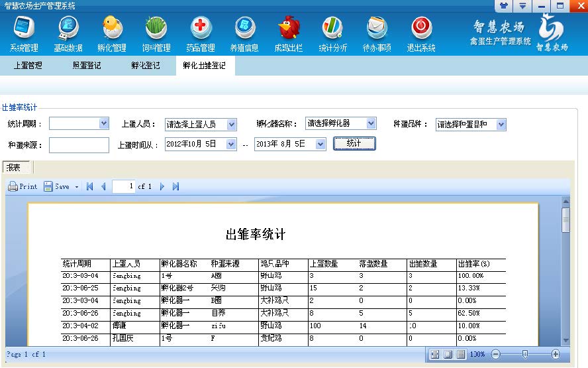Open the 孵化管理 hatching management module

click(x=112, y=33)
